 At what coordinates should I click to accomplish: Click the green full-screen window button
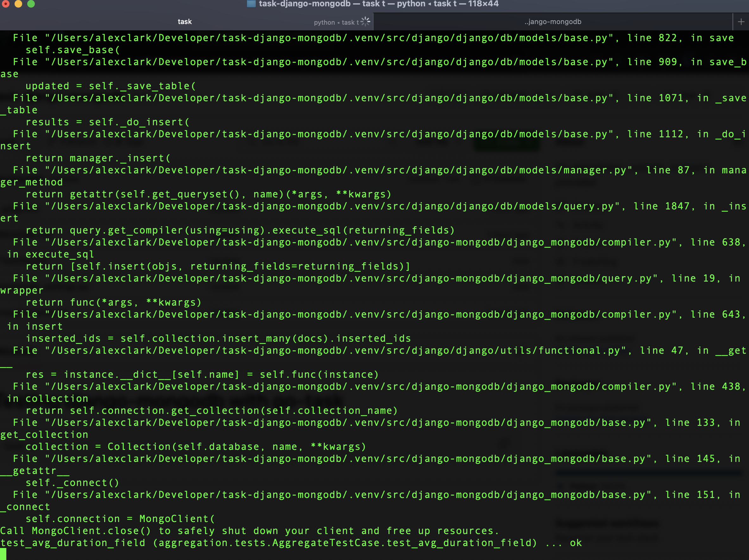click(31, 4)
